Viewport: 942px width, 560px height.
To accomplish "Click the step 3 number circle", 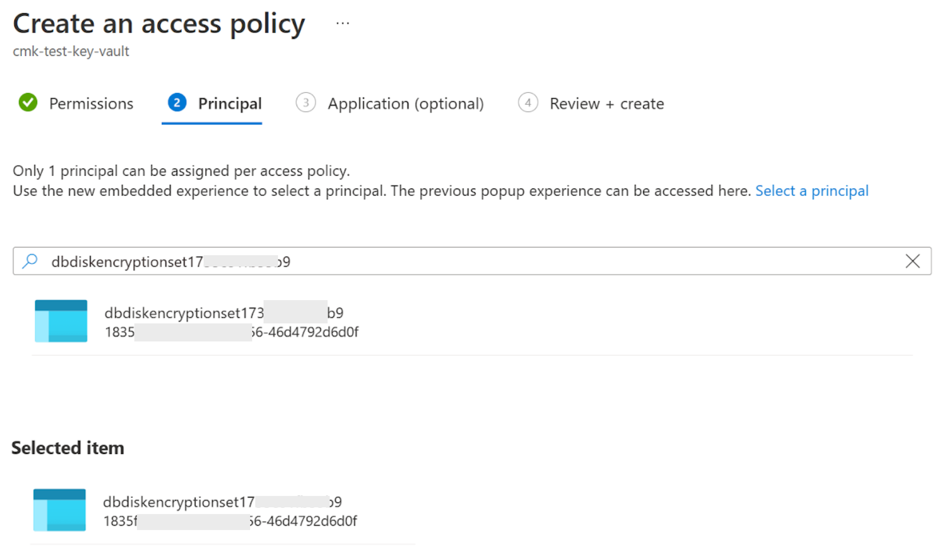I will tap(305, 103).
